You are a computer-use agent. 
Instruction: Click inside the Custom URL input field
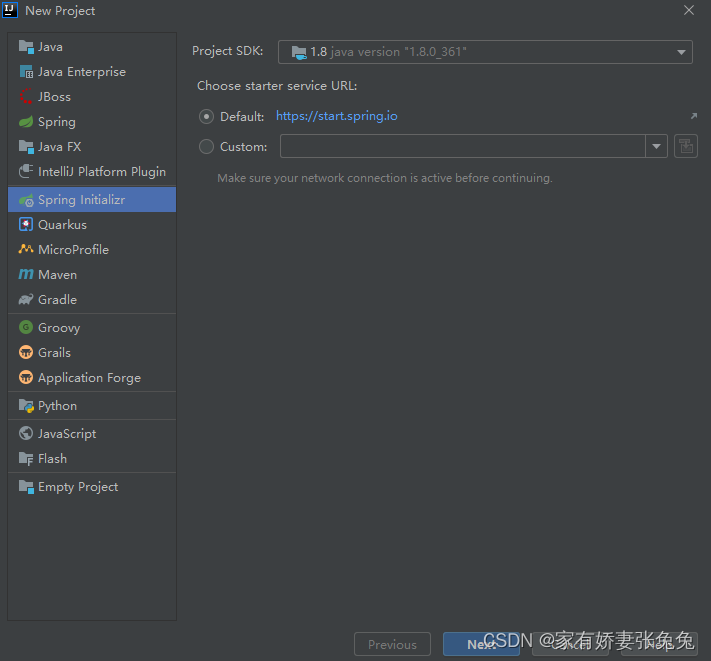point(463,146)
